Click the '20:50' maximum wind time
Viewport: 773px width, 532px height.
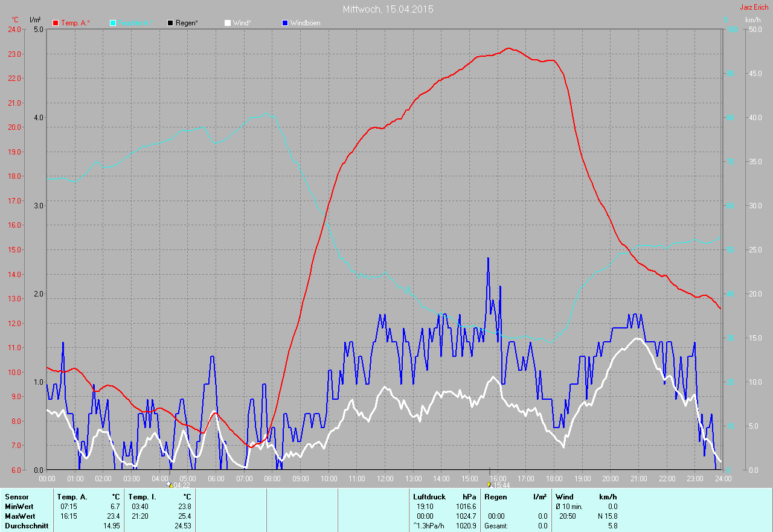click(568, 516)
